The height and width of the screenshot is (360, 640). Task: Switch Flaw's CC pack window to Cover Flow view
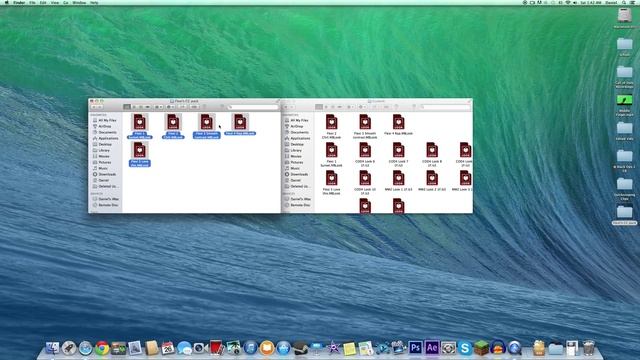(148, 107)
